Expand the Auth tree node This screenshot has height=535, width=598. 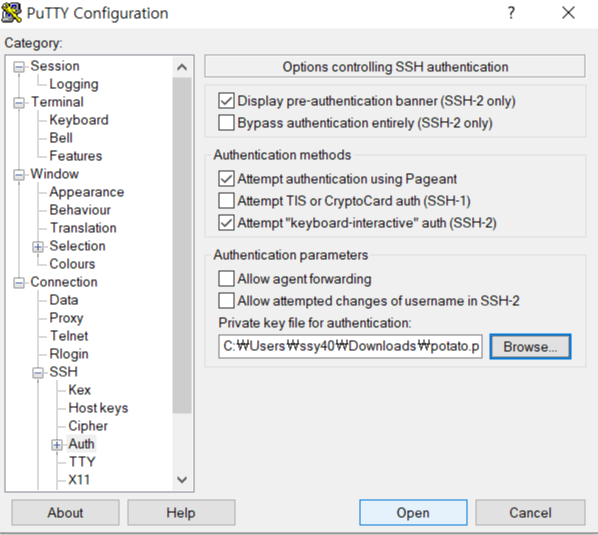pos(57,445)
